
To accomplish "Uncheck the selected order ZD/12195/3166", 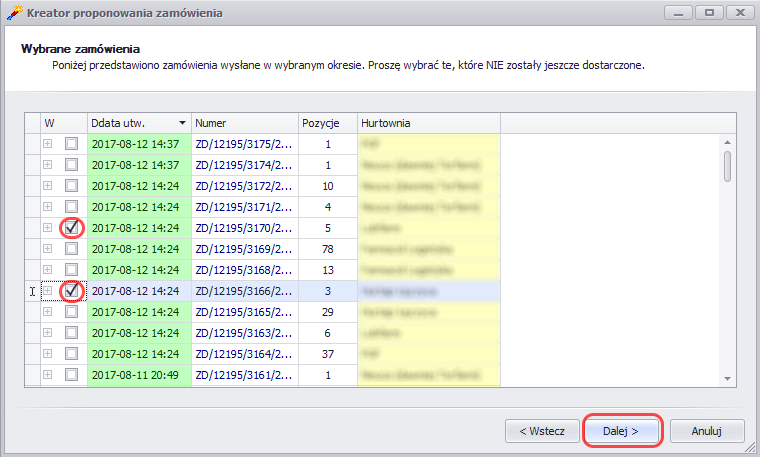I will click(71, 291).
